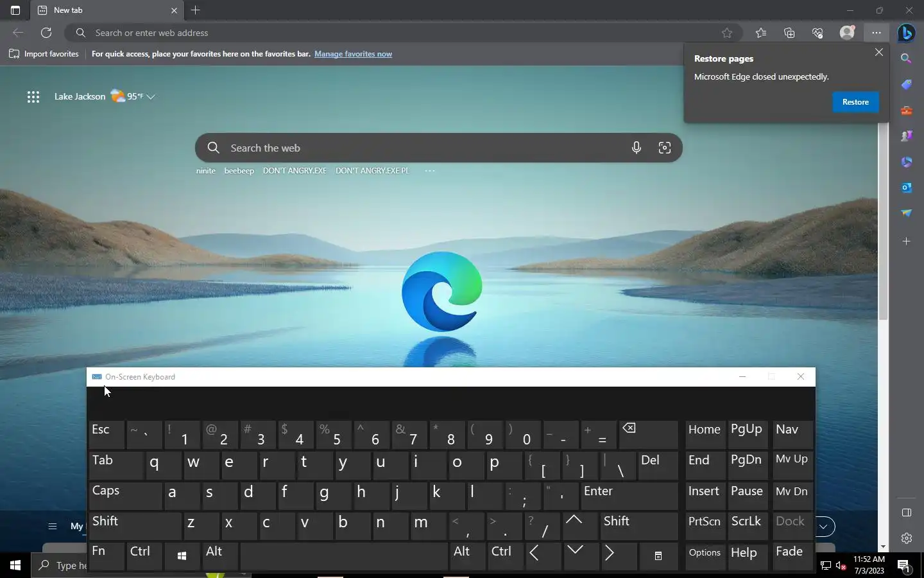Hide the sidebar using the panel icon
The height and width of the screenshot is (578, 924).
click(906, 512)
